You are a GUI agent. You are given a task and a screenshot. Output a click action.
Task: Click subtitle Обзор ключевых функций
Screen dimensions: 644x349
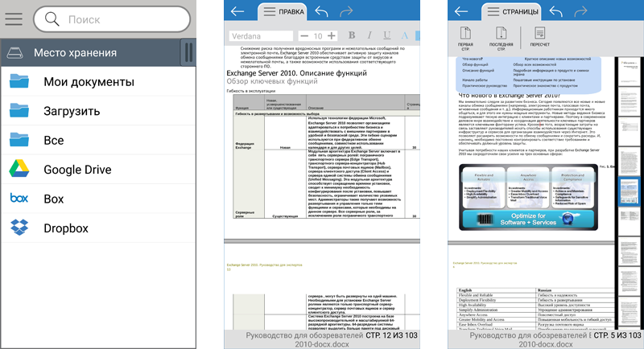click(272, 81)
